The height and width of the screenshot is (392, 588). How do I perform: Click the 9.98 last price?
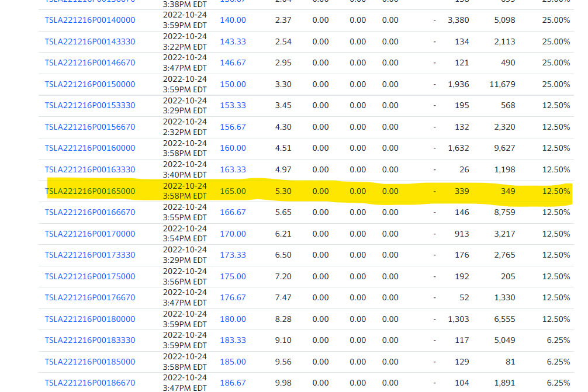point(283,383)
